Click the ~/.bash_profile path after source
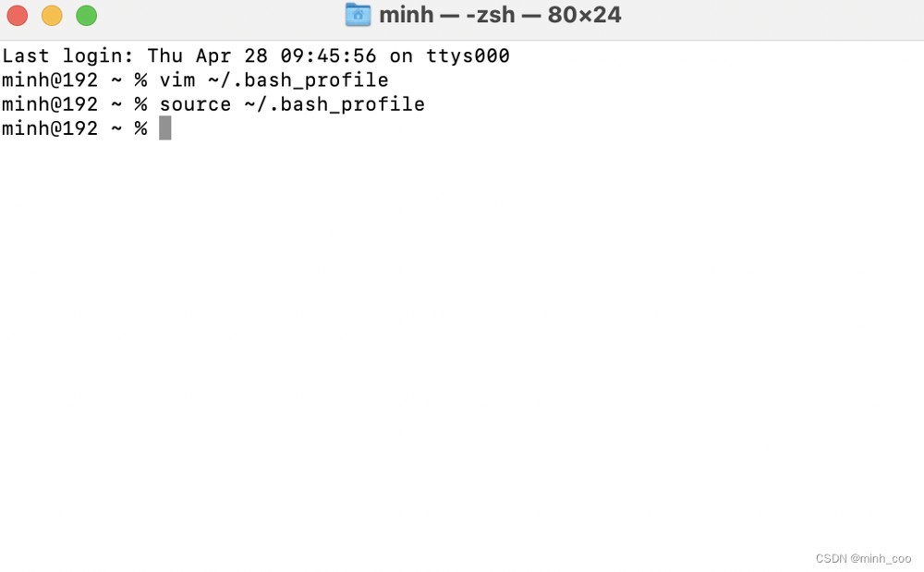Viewport: 924px width, 572px height. (334, 104)
